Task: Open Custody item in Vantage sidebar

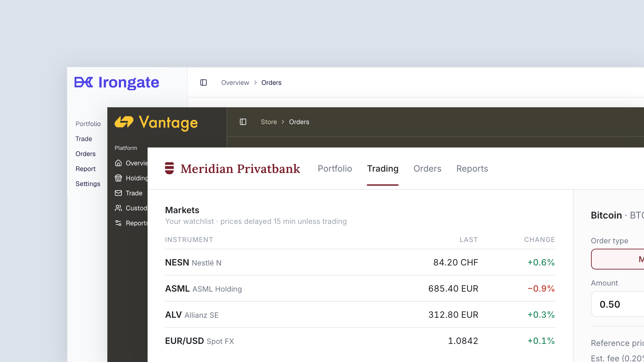Action: point(131,208)
